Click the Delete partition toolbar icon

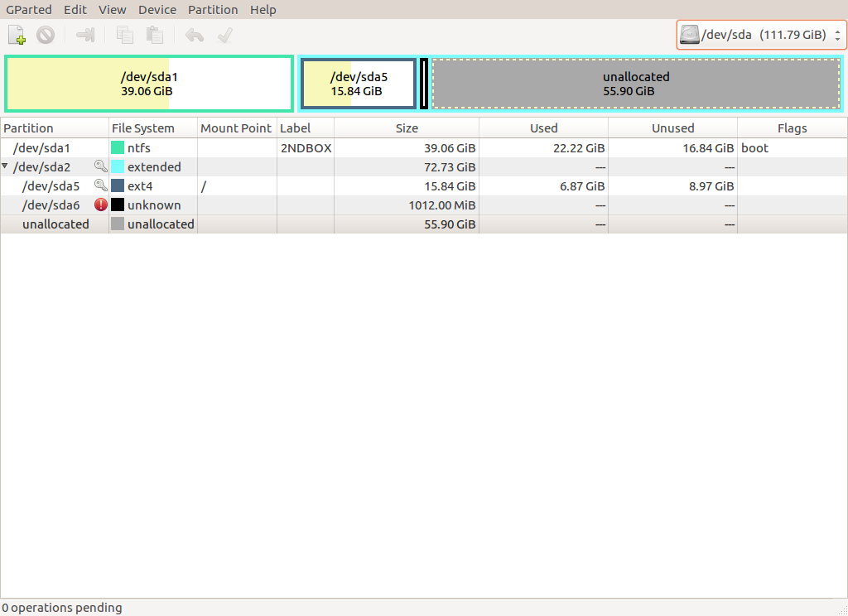46,35
